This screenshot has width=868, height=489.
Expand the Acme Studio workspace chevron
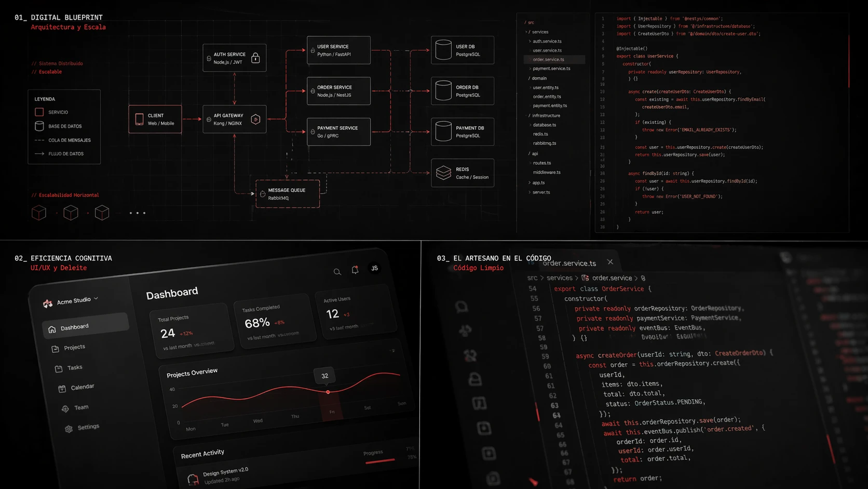(x=97, y=299)
